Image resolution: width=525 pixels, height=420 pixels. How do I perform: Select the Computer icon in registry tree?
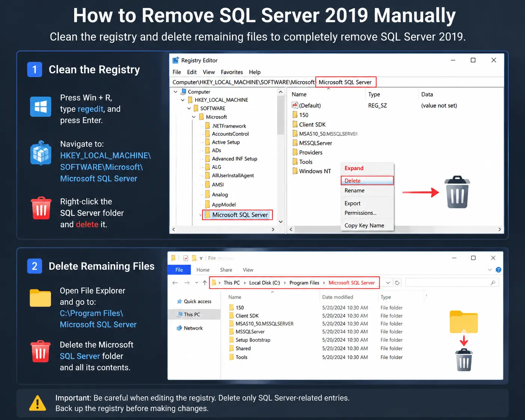click(183, 92)
